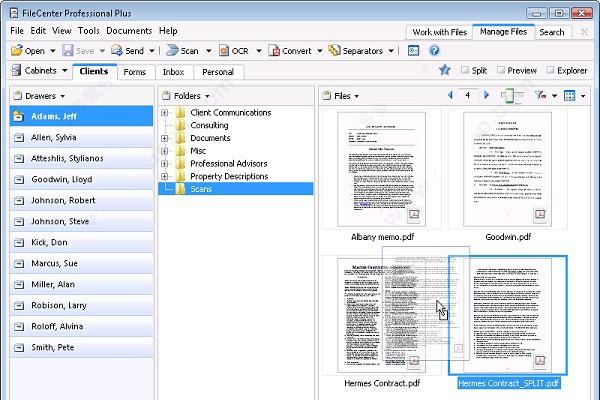The image size is (600, 400).
Task: Open the Cabinets dropdown
Action: click(39, 71)
